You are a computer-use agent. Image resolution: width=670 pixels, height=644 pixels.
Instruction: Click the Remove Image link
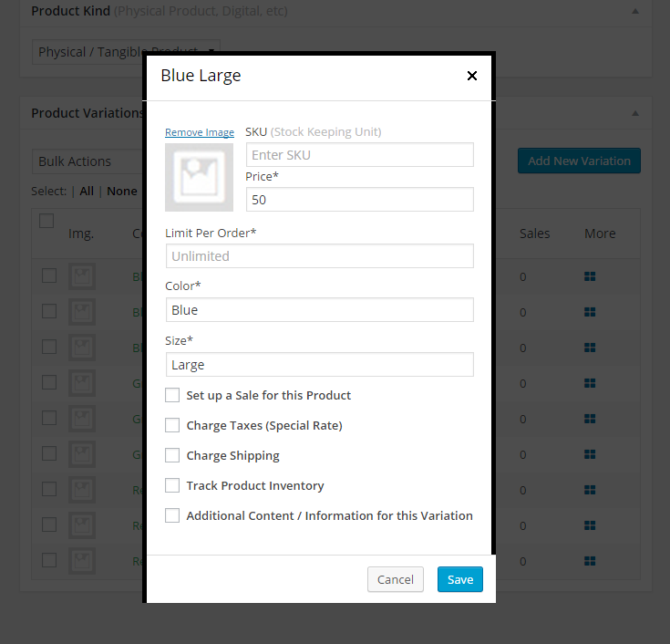pyautogui.click(x=200, y=132)
